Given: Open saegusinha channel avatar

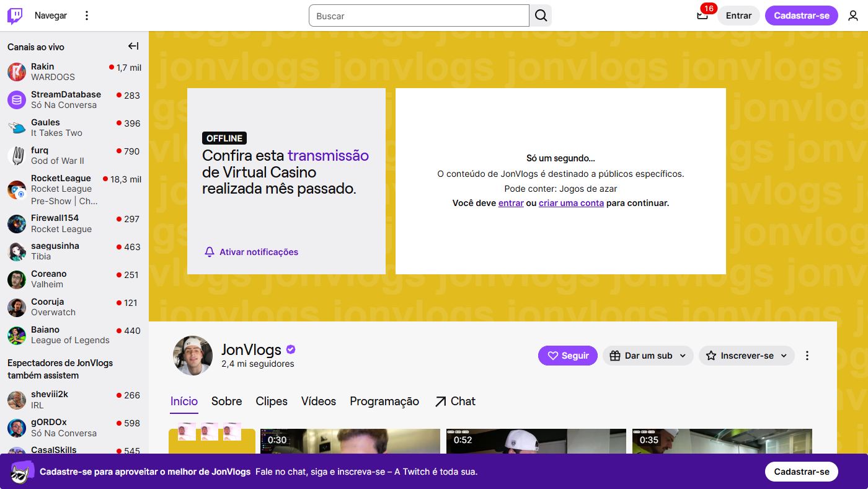Looking at the screenshot, I should [x=17, y=251].
